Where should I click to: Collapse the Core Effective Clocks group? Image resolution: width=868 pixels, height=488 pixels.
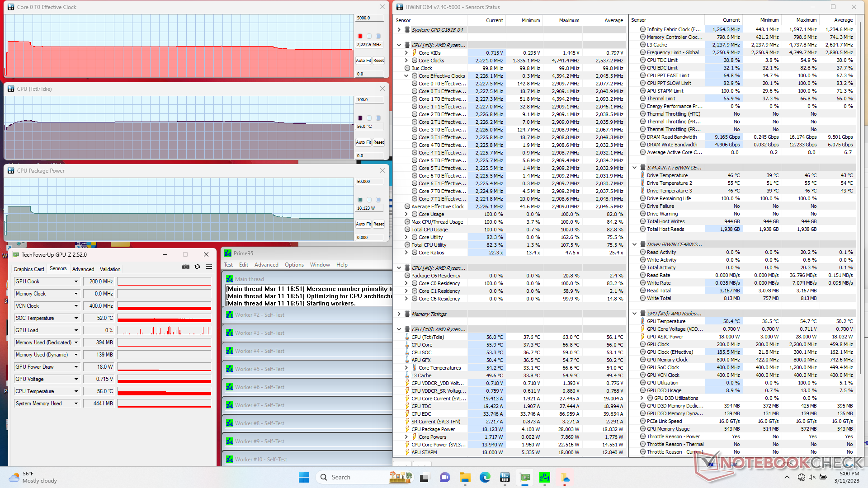tap(406, 76)
